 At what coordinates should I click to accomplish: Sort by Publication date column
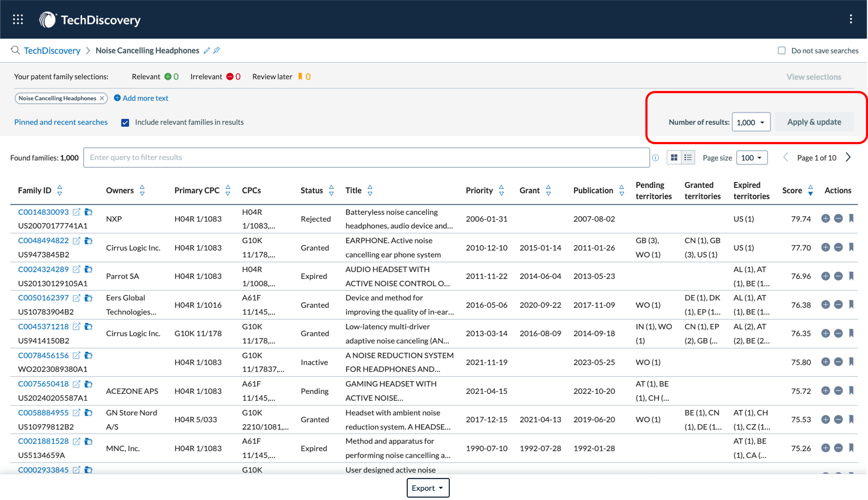coord(622,190)
